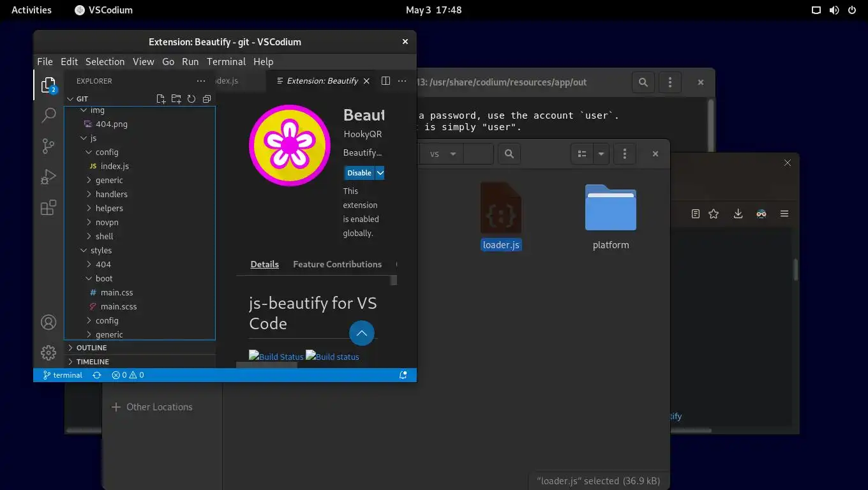Click the reader view icon in the browser
868x490 pixels.
point(696,214)
